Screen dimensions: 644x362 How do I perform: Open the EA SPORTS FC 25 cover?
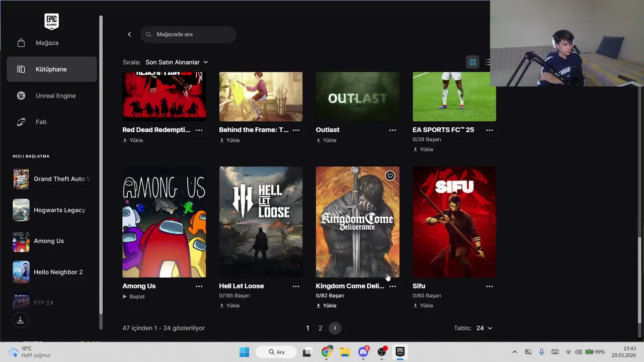(x=454, y=97)
